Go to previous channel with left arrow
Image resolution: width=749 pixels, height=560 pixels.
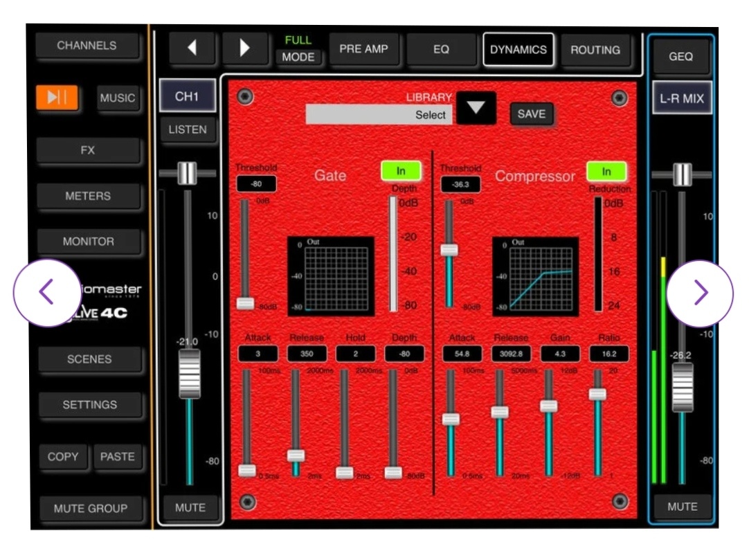point(192,49)
